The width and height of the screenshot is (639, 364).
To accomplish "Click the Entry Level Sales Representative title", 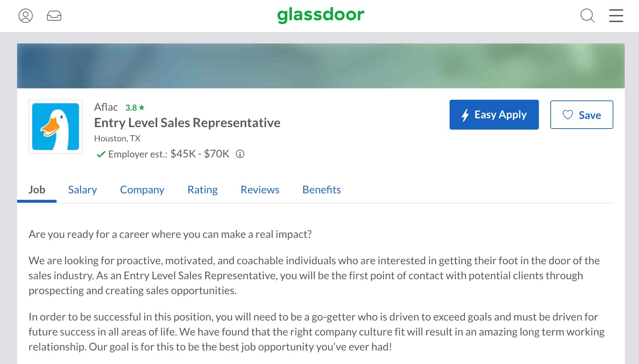I will point(187,123).
